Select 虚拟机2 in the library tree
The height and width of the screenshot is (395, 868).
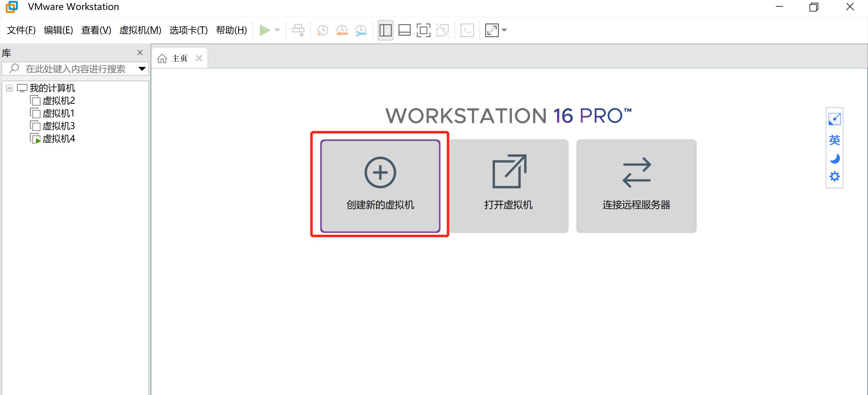52,101
